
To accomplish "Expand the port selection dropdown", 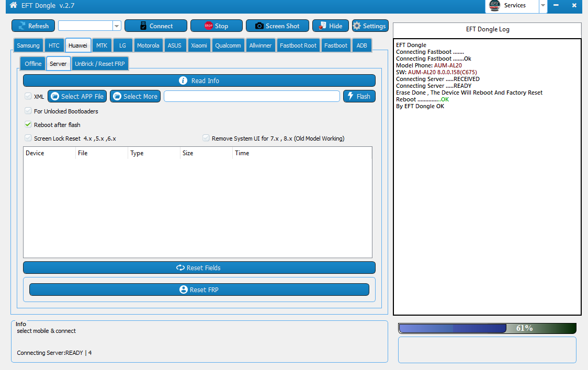I will [x=117, y=26].
